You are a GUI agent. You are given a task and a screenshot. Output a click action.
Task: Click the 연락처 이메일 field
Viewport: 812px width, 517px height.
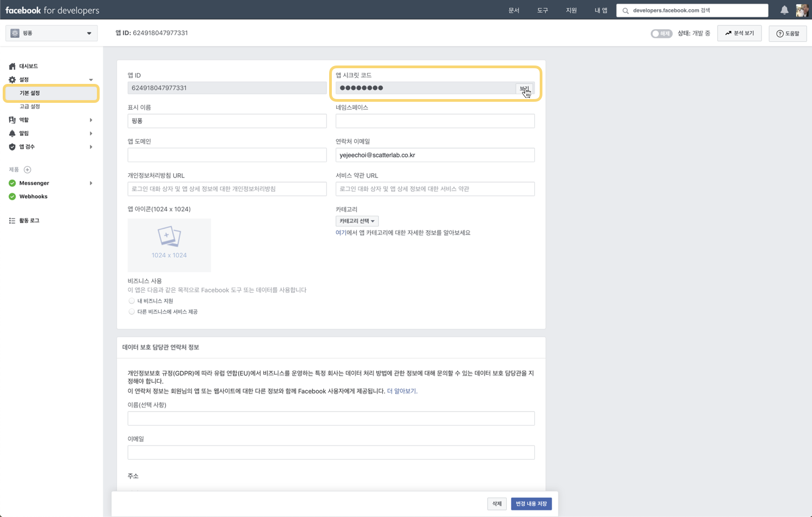tap(435, 155)
